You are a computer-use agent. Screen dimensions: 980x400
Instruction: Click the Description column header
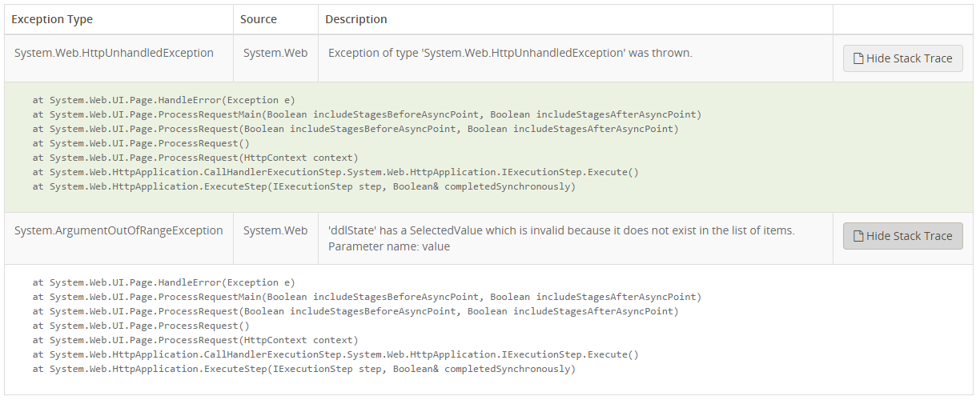tap(357, 19)
